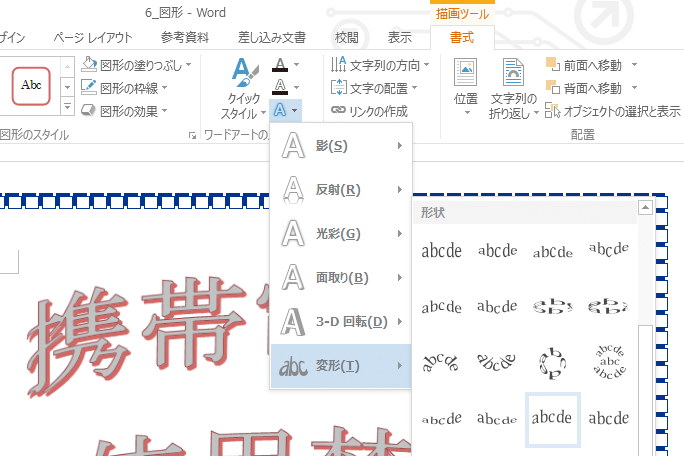Open the 3-D 回転(D) rotation submenu
Viewport: 684px width, 456px height.
point(341,322)
